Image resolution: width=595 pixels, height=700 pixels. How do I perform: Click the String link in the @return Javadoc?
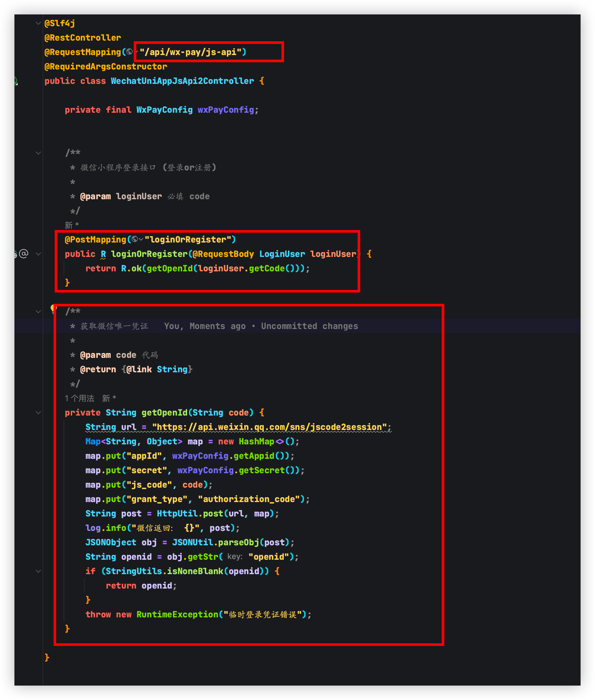coord(172,369)
